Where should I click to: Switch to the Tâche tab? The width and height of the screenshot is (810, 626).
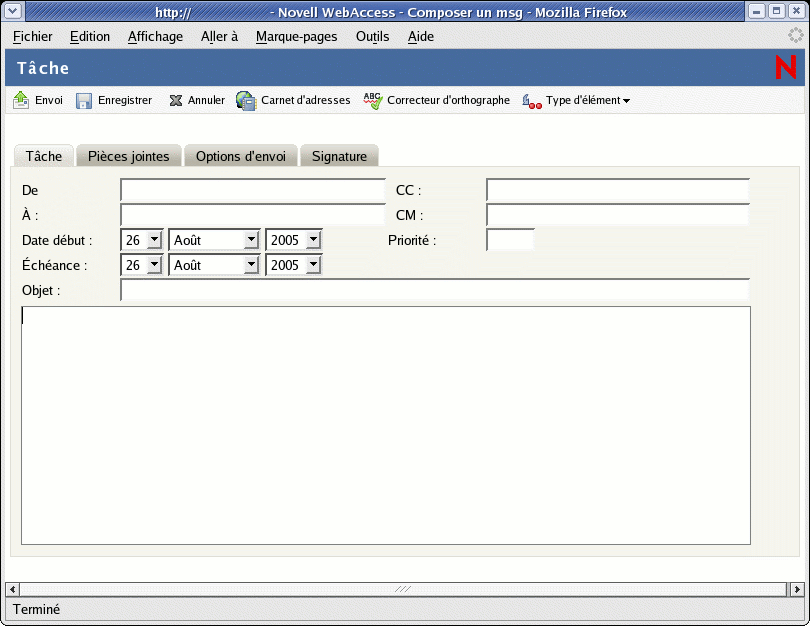coord(44,156)
